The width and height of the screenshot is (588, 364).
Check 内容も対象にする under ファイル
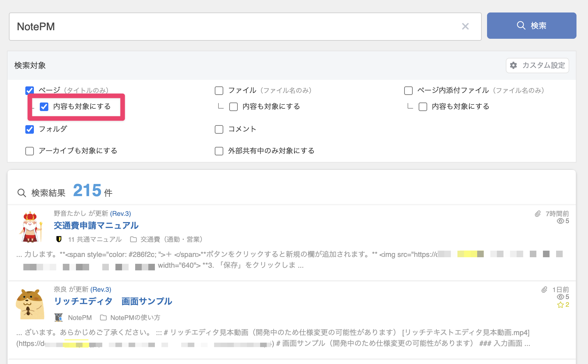click(x=233, y=106)
